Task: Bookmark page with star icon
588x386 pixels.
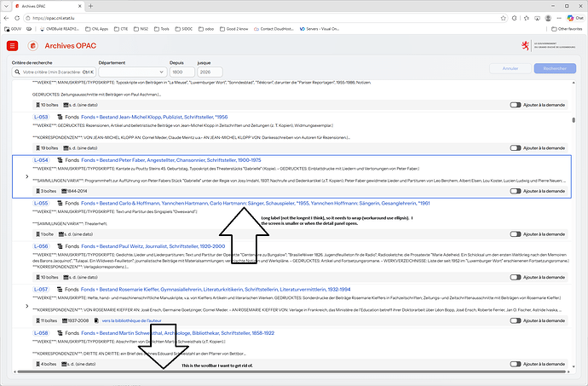Action: [504, 18]
